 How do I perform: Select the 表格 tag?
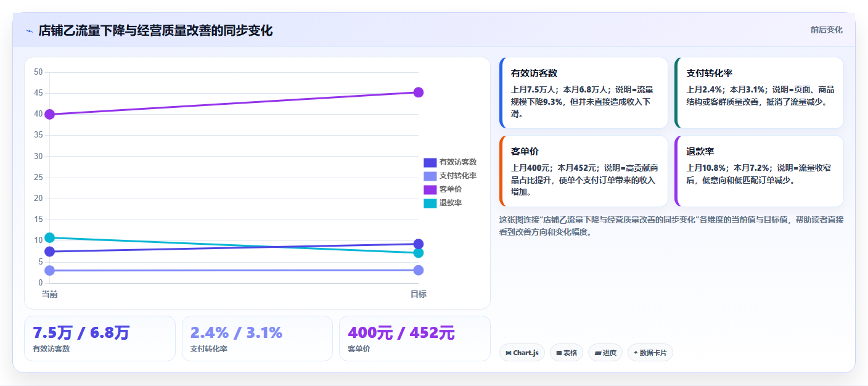coord(567,353)
